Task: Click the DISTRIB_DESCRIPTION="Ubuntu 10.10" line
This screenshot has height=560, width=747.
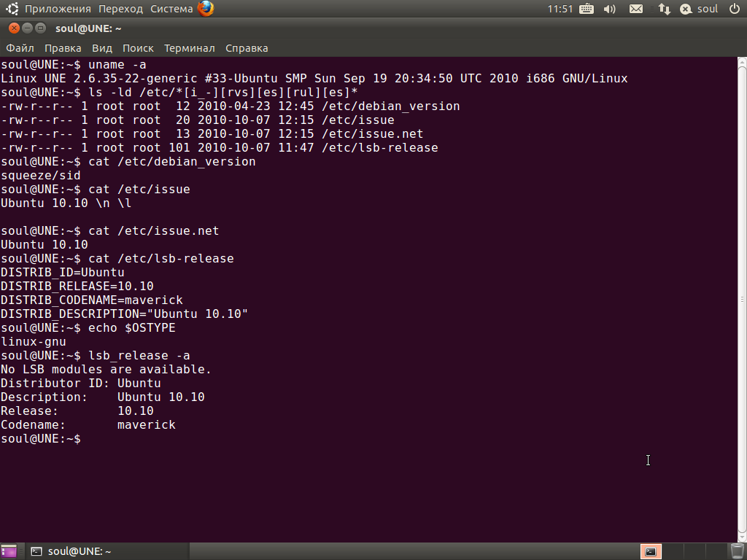Action: pyautogui.click(x=124, y=314)
